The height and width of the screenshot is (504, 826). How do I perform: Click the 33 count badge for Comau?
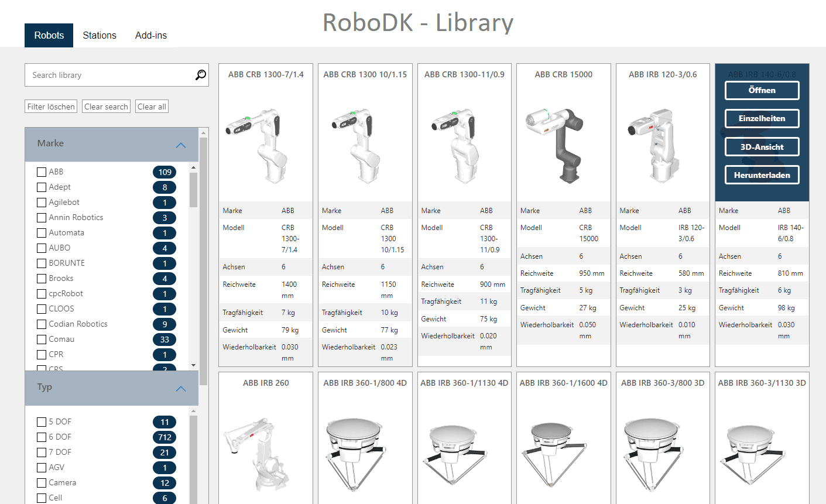[164, 340]
